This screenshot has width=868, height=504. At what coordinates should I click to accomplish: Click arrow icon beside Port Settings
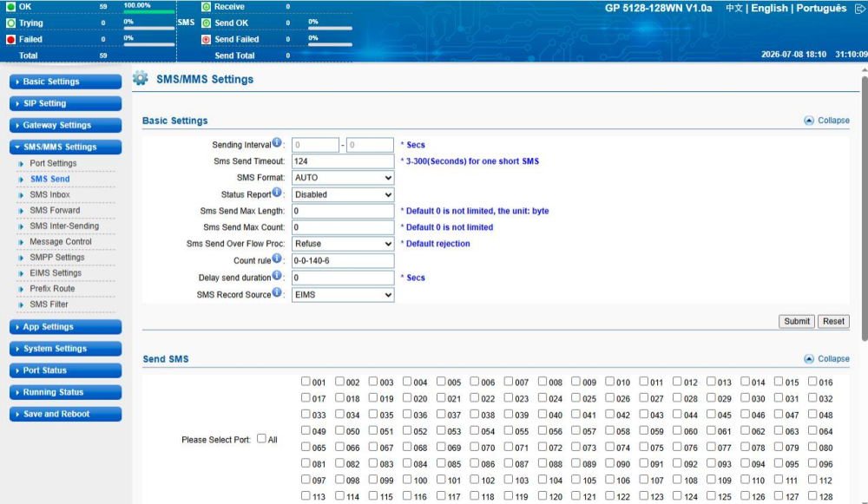pyautogui.click(x=21, y=164)
